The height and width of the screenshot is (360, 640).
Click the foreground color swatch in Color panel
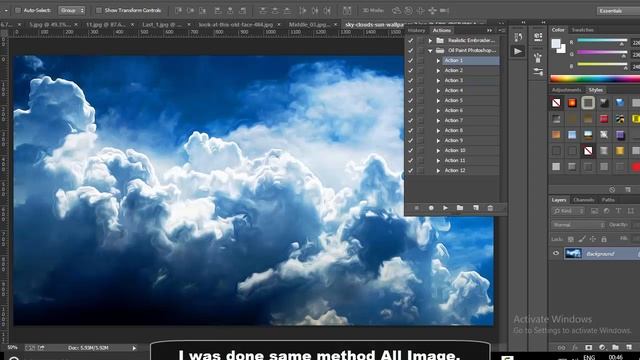coord(556,44)
